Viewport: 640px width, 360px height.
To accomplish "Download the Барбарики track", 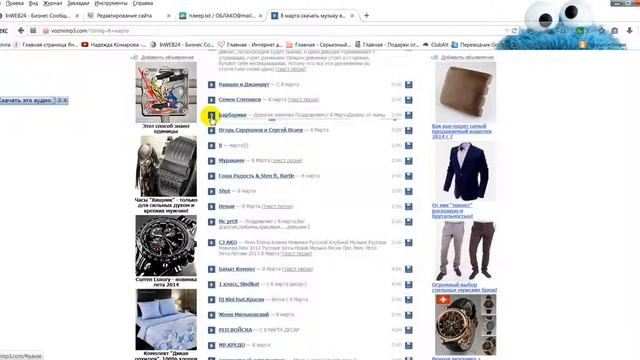I will [x=409, y=115].
